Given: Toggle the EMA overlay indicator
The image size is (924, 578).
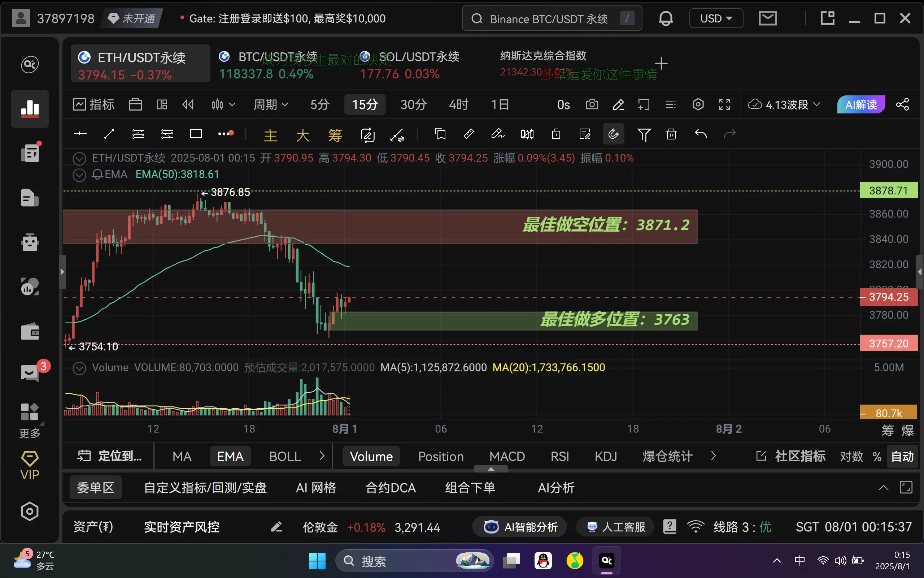Looking at the screenshot, I should [230, 456].
